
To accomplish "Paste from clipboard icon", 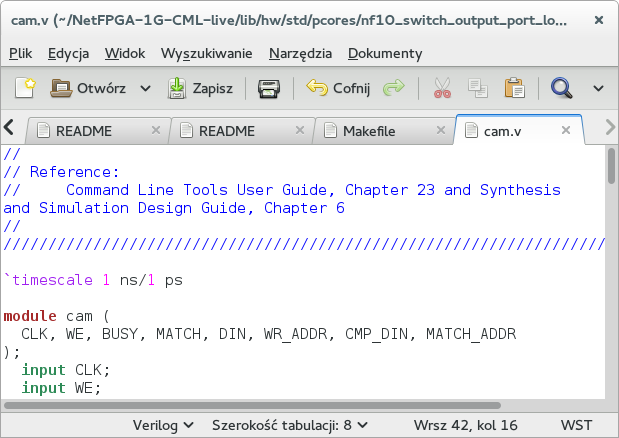I will coord(514,88).
